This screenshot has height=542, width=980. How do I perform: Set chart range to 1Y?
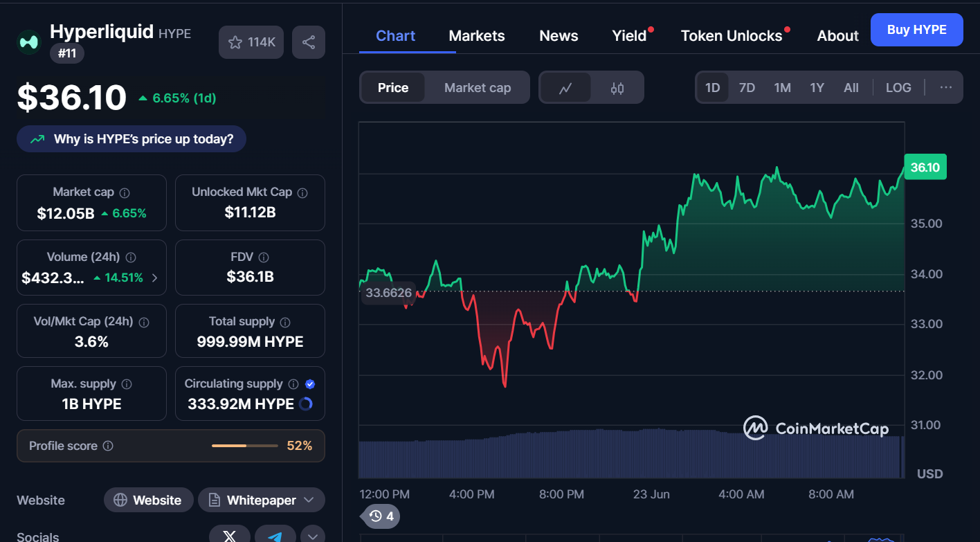[x=817, y=88]
